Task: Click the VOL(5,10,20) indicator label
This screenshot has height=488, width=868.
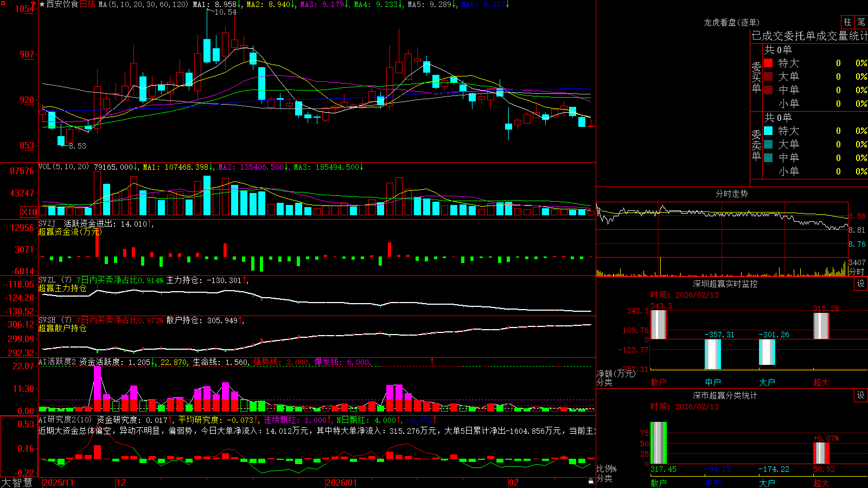Action: click(x=63, y=167)
